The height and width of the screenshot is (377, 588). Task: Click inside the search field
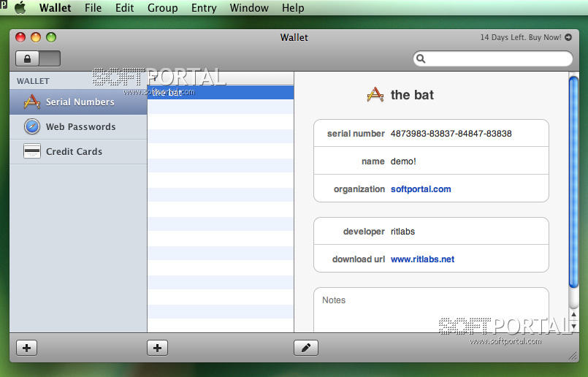click(x=493, y=59)
